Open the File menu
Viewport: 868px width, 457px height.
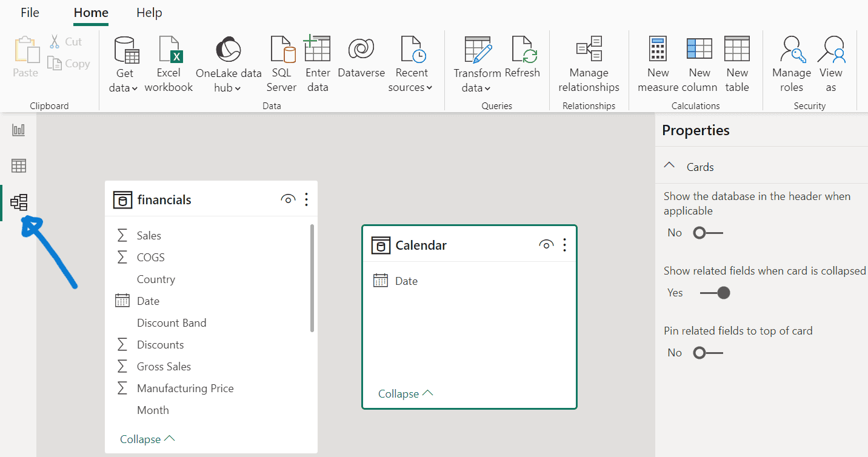(x=30, y=13)
